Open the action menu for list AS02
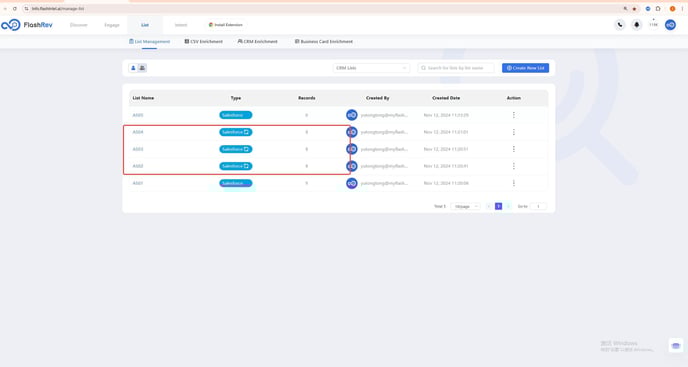The height and width of the screenshot is (367, 688). 513,166
